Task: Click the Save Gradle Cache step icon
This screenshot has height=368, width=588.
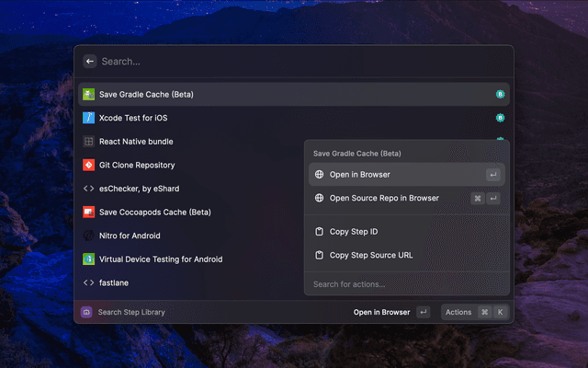Action: point(88,95)
